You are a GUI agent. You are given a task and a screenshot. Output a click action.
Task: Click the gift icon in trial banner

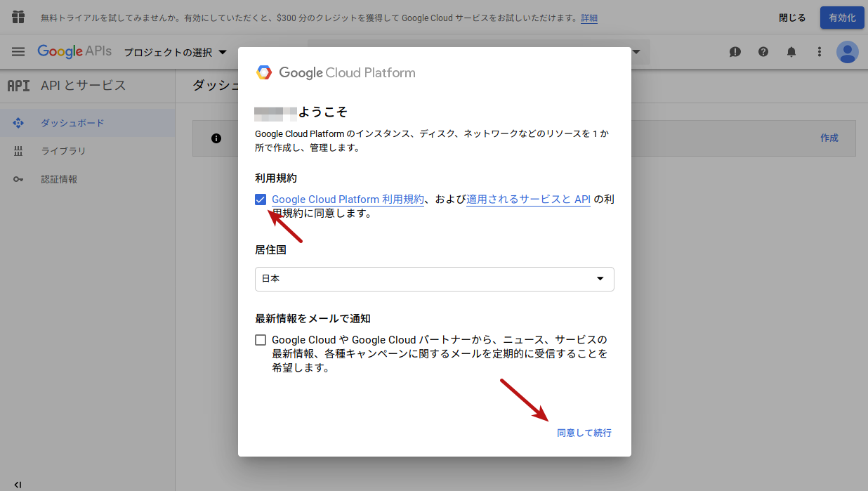point(18,18)
